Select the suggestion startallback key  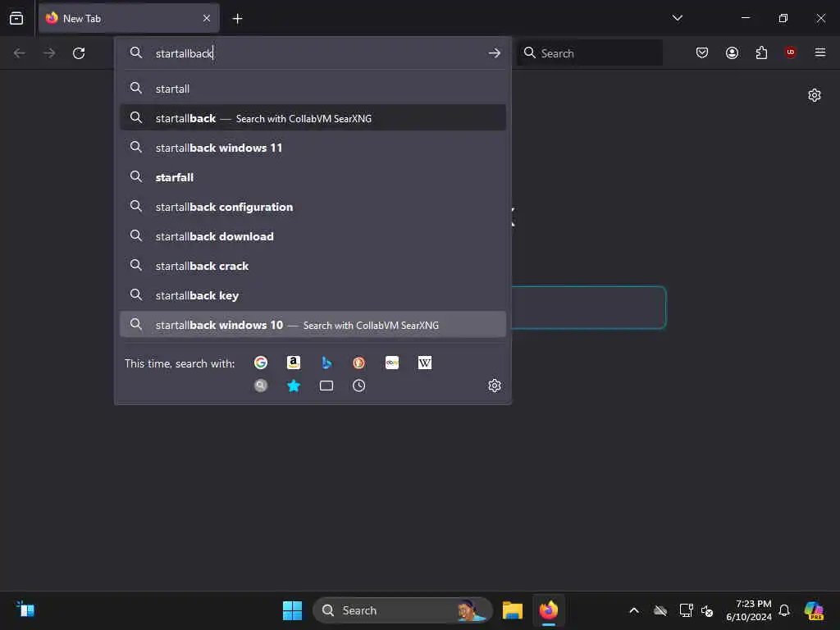tap(313, 294)
